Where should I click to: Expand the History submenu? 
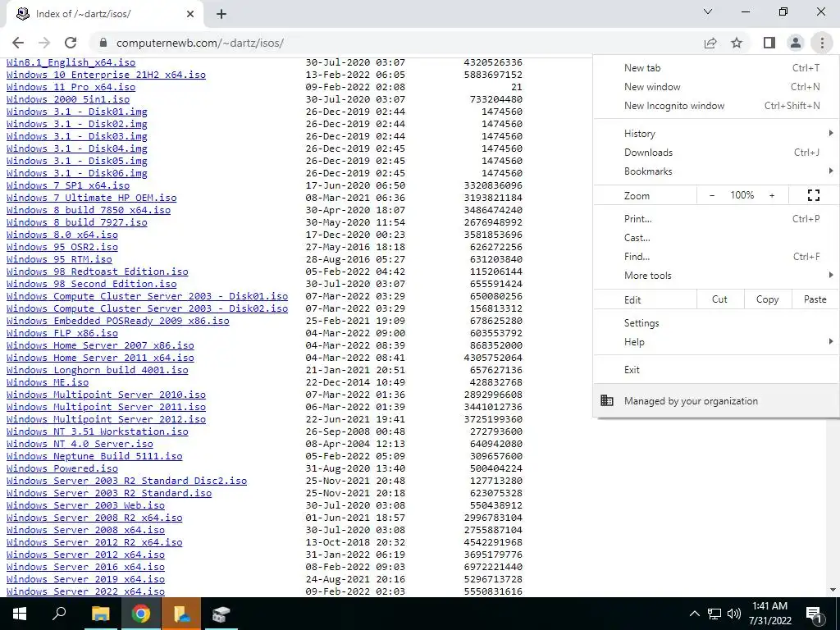pos(716,134)
